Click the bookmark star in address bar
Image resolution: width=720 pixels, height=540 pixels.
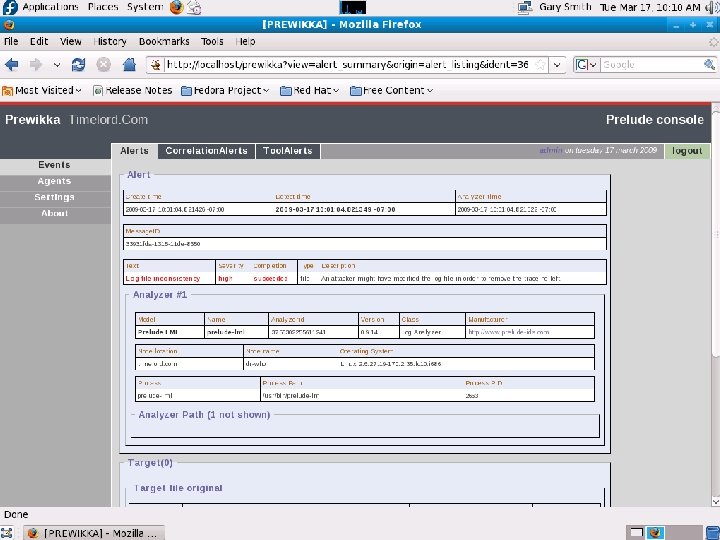[x=541, y=65]
